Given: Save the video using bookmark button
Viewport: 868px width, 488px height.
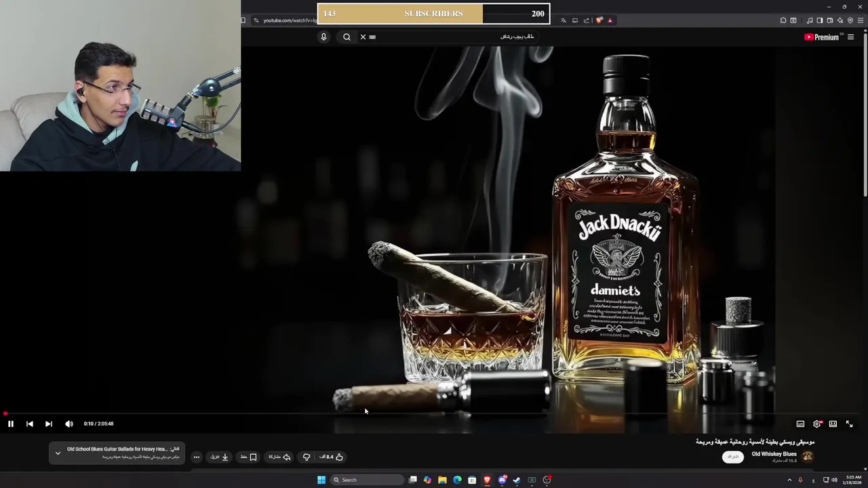Looking at the screenshot, I should click(249, 457).
